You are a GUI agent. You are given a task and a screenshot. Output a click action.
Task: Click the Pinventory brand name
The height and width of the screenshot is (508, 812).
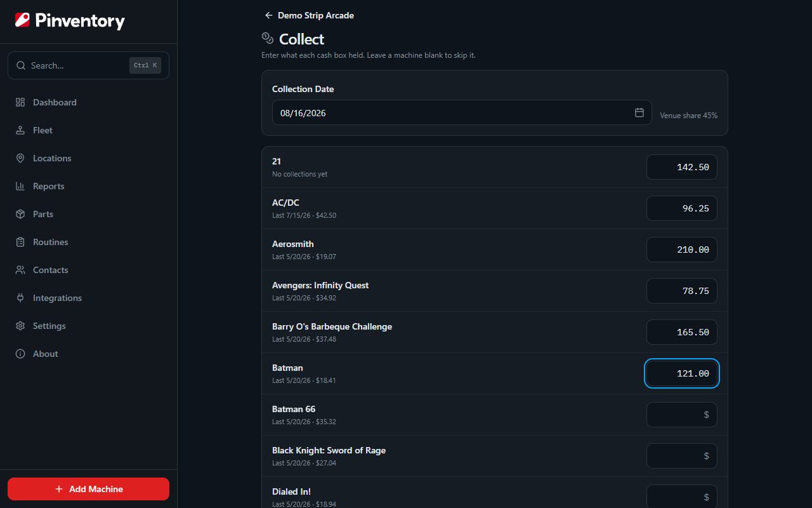pos(80,21)
